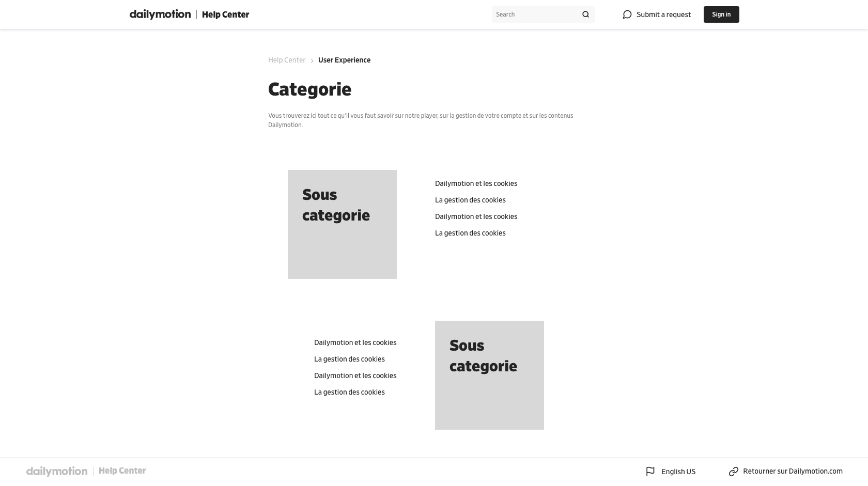Go to Help Center breadcrumb

(287, 60)
